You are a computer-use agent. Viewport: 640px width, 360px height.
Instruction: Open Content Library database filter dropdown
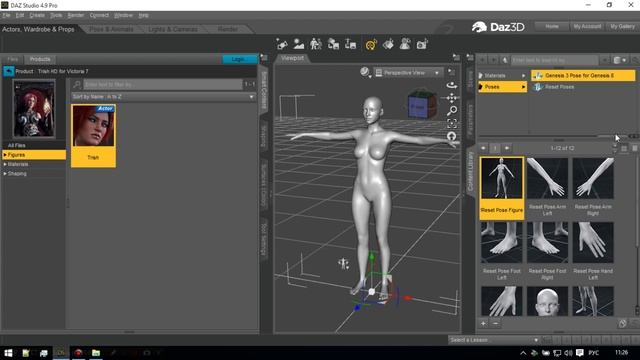620,60
